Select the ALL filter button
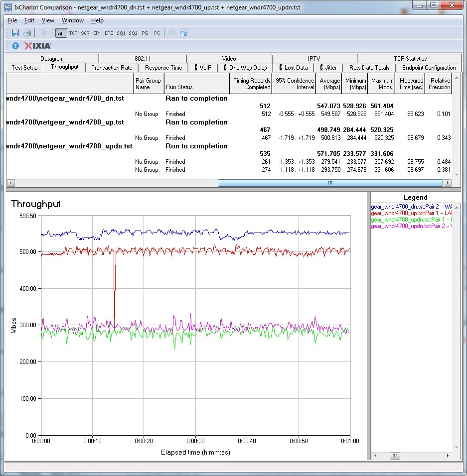Screen dimensions: 467x476 (61, 33)
